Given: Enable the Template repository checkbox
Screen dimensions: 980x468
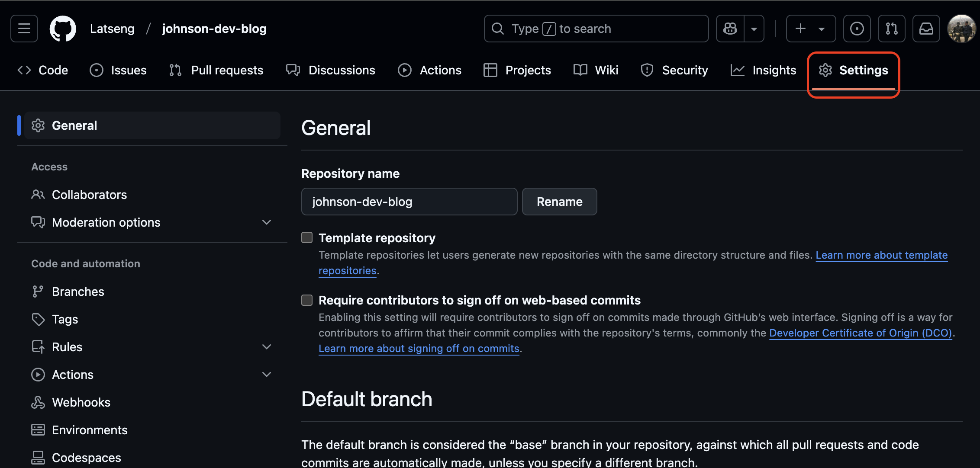Looking at the screenshot, I should pyautogui.click(x=307, y=237).
